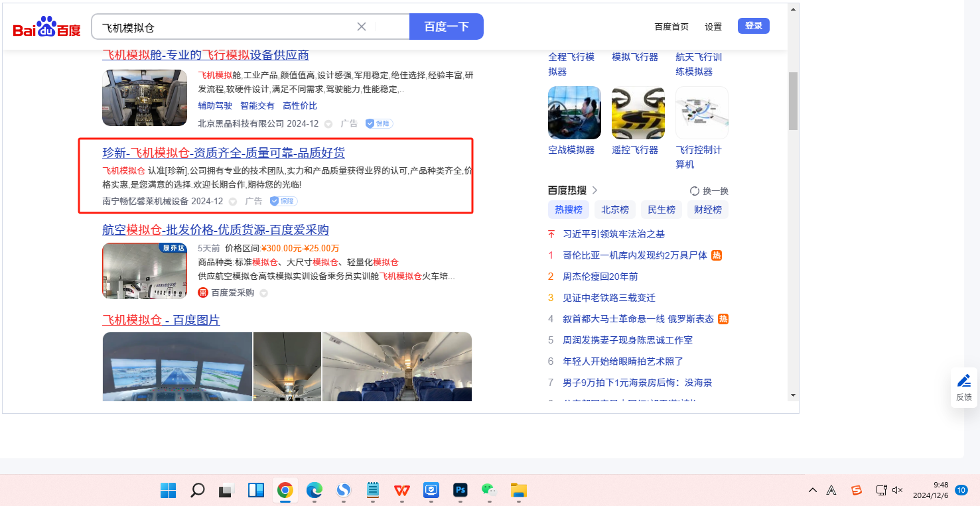This screenshot has height=506, width=980.
Task: Click the muted speaker volume icon
Action: [x=898, y=491]
